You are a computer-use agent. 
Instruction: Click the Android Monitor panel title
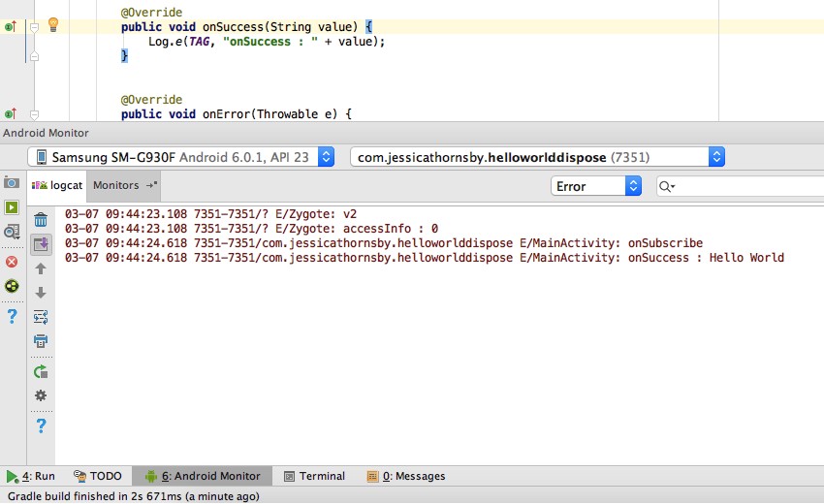pyautogui.click(x=46, y=133)
